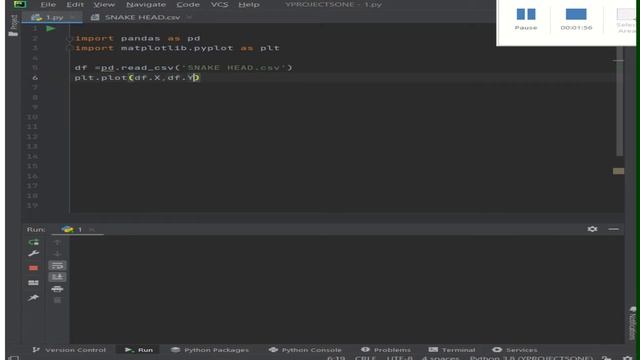Open run configuration via wrench icon

(33, 254)
